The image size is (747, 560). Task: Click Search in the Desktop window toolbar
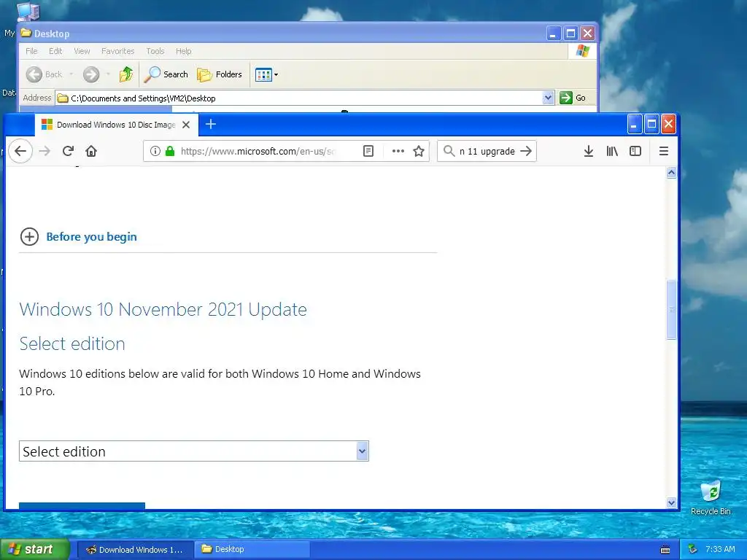coord(166,74)
